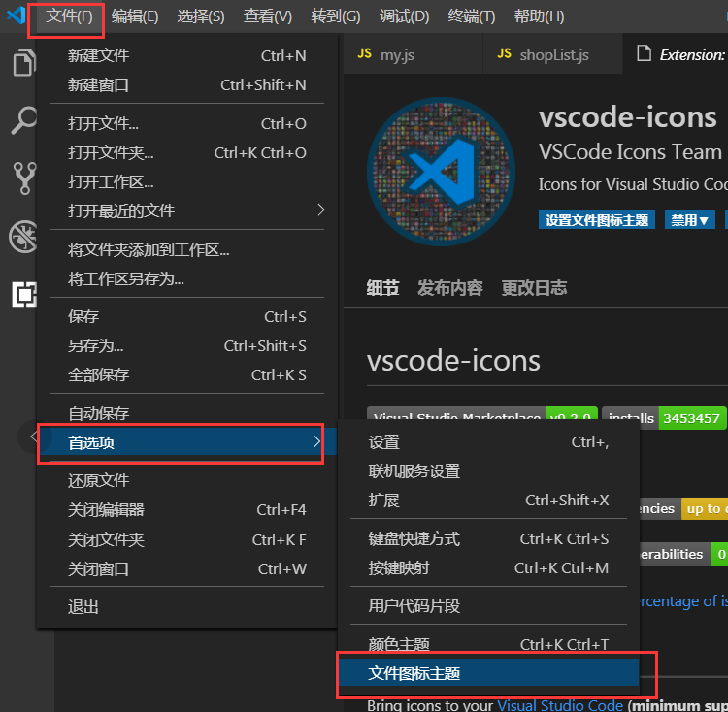Screen dimensions: 728x712
Task: Open the Explorer files icon in activity bar
Action: (23, 62)
